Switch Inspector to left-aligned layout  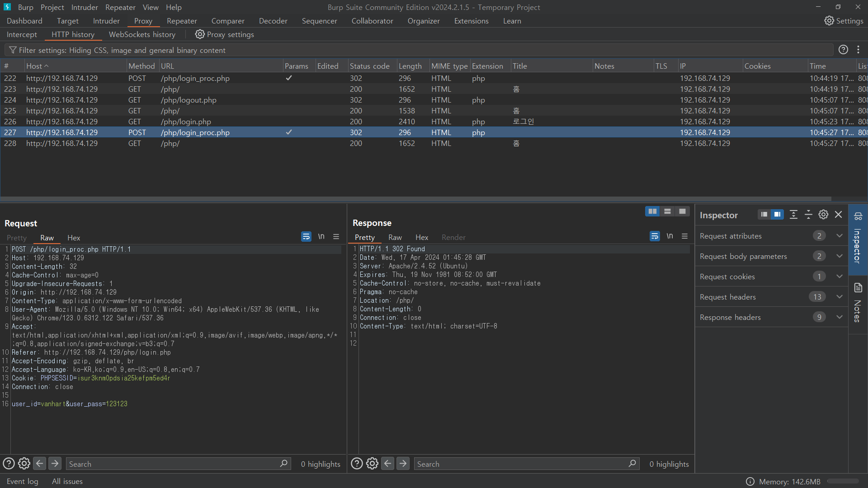764,214
